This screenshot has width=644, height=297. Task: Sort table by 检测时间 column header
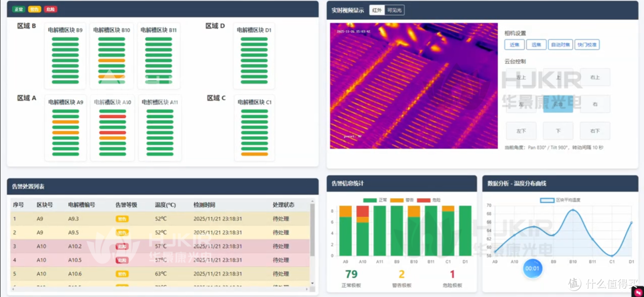click(204, 205)
